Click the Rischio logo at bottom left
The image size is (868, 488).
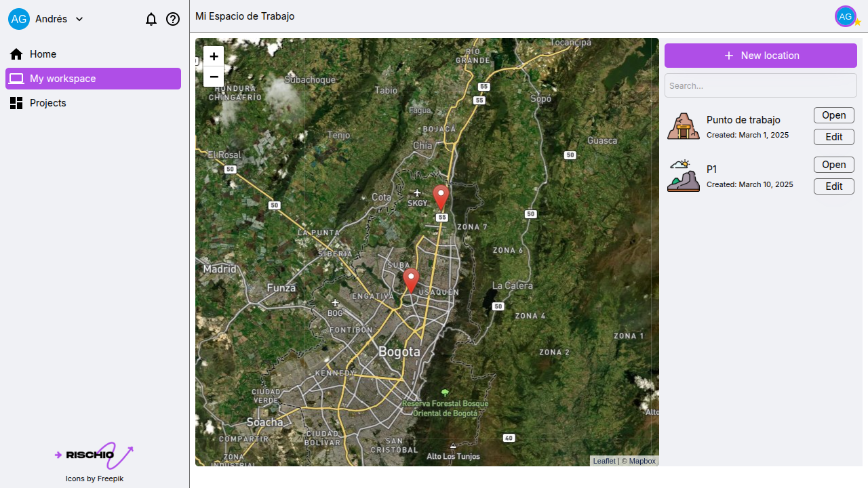click(x=94, y=455)
